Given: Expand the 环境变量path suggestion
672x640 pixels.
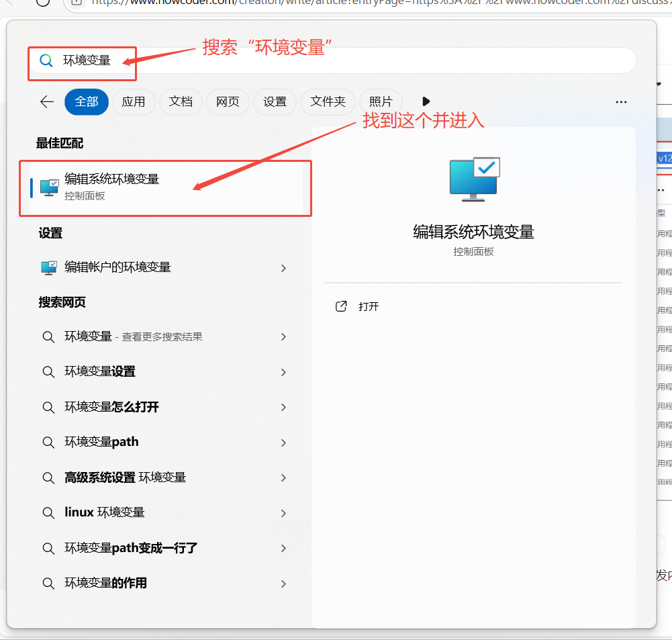Looking at the screenshot, I should pos(283,442).
